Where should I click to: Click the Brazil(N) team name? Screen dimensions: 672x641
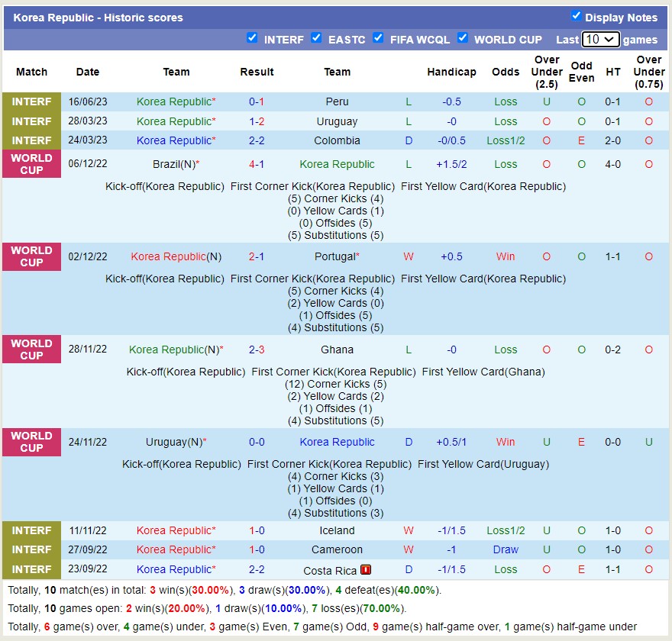[x=174, y=164]
